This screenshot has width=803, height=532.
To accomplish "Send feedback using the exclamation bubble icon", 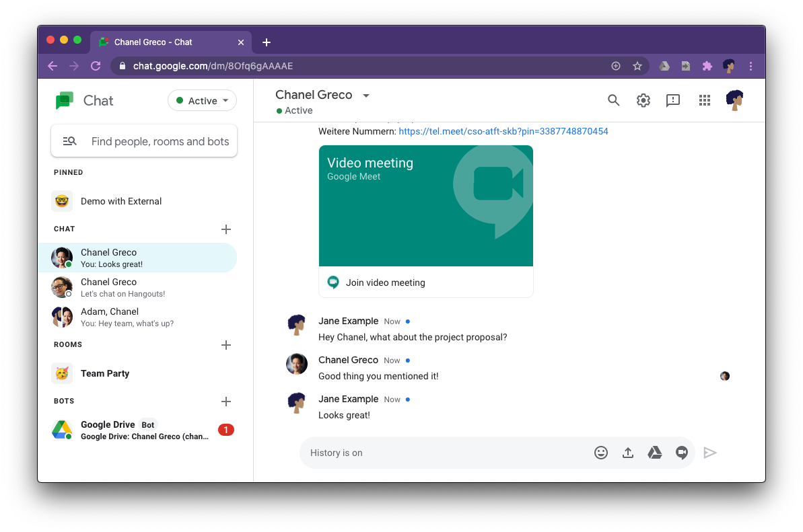I will [x=672, y=100].
